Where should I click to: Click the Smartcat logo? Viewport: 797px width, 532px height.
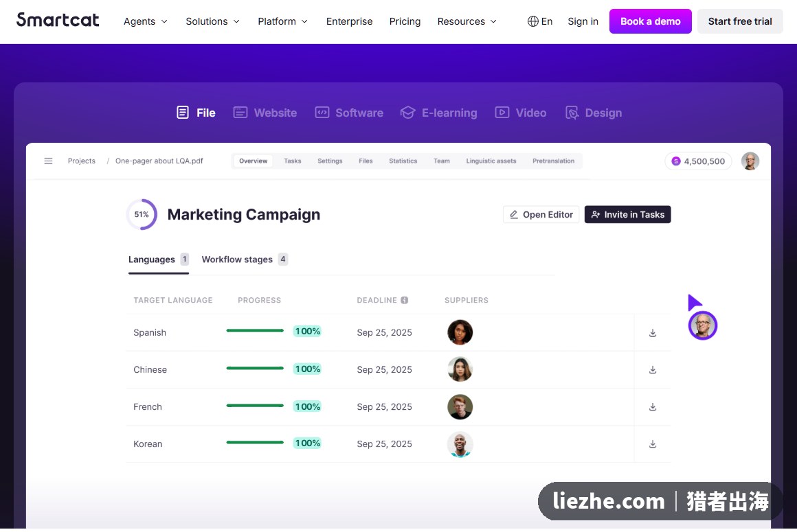58,21
